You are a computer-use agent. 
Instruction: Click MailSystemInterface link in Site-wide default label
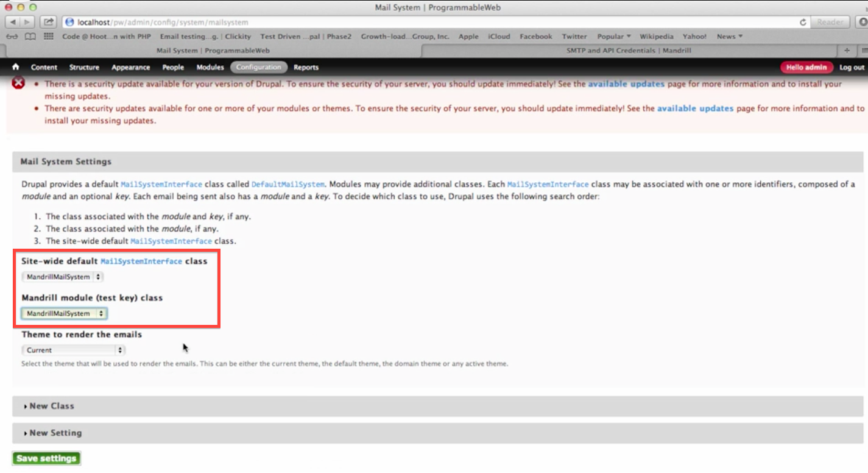(x=141, y=261)
